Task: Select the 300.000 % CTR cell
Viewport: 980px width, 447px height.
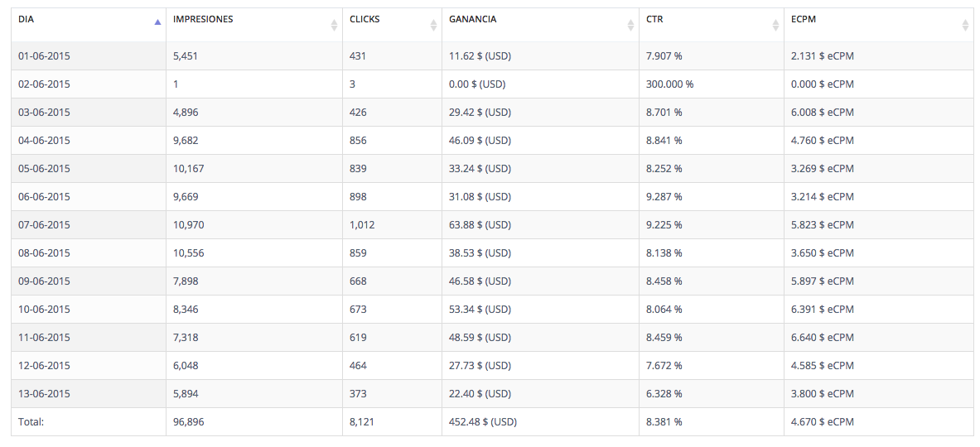Action: (x=669, y=84)
